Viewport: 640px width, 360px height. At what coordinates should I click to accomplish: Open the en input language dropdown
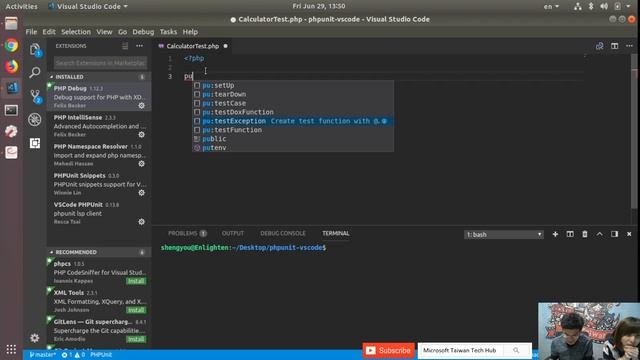coord(551,7)
